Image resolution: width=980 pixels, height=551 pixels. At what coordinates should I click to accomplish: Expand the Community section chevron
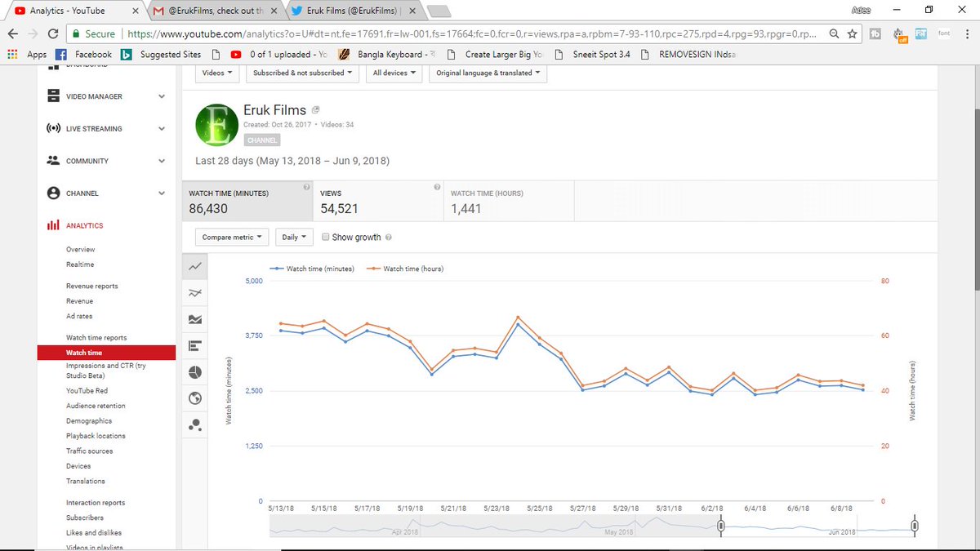coord(162,161)
